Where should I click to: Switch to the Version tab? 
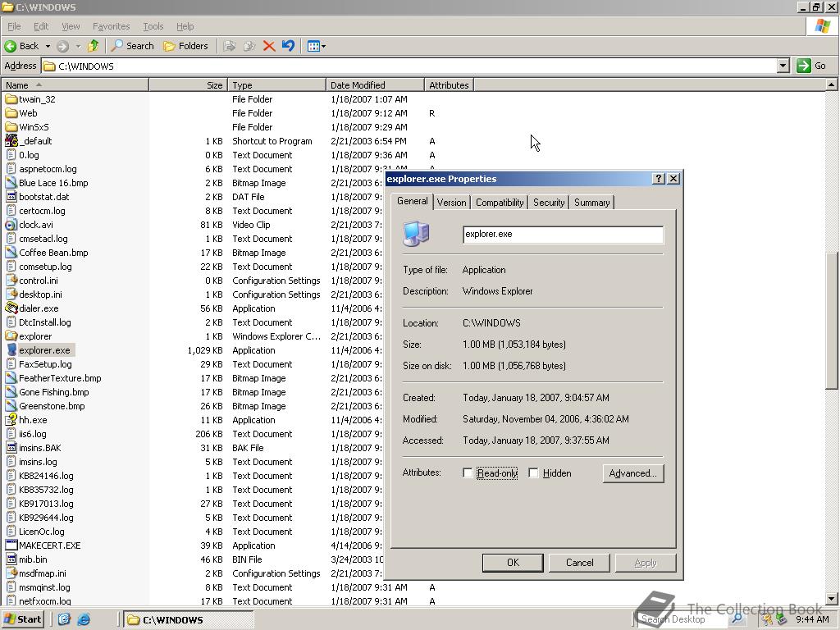[452, 203]
